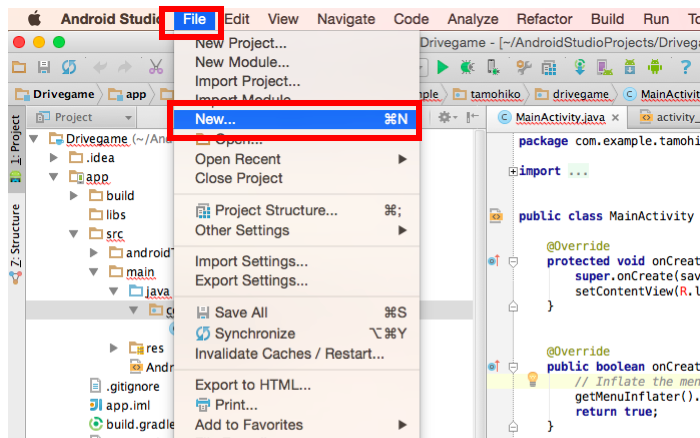Click the attach debugger phone icon

click(x=493, y=67)
